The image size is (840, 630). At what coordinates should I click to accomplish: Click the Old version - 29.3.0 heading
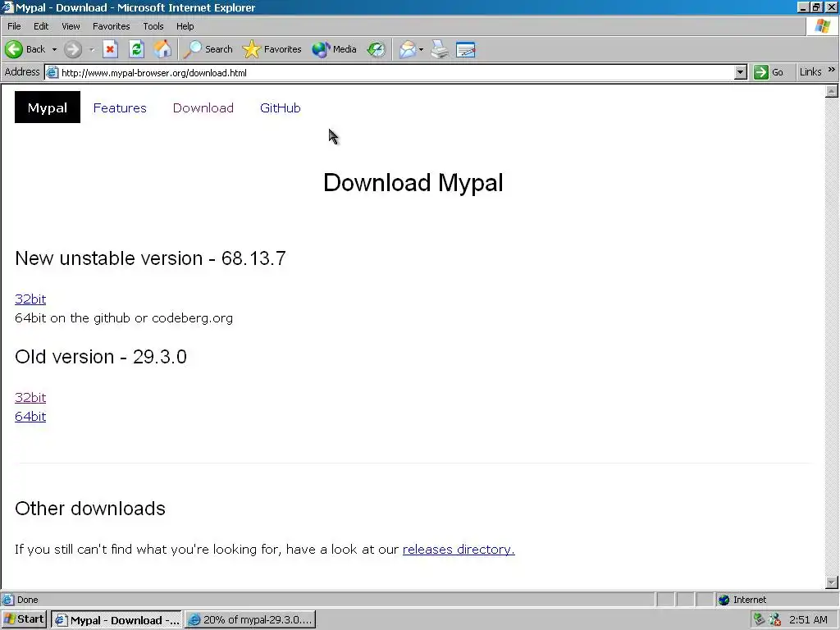coord(101,357)
